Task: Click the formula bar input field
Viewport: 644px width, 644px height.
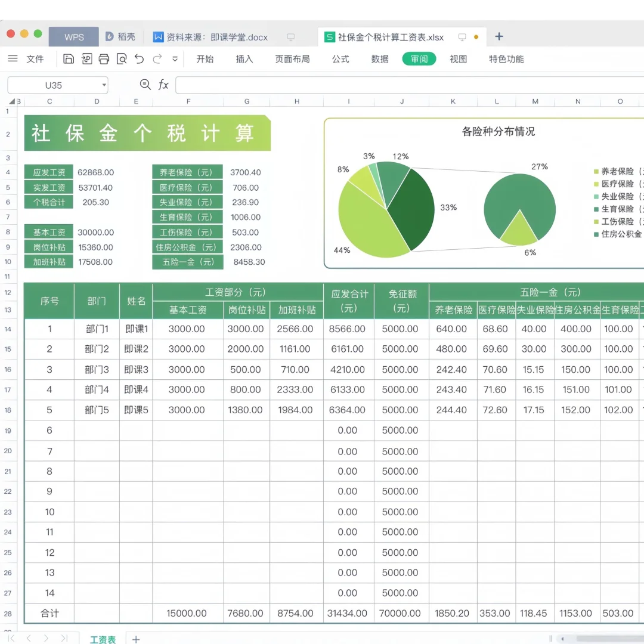Action: tap(410, 85)
